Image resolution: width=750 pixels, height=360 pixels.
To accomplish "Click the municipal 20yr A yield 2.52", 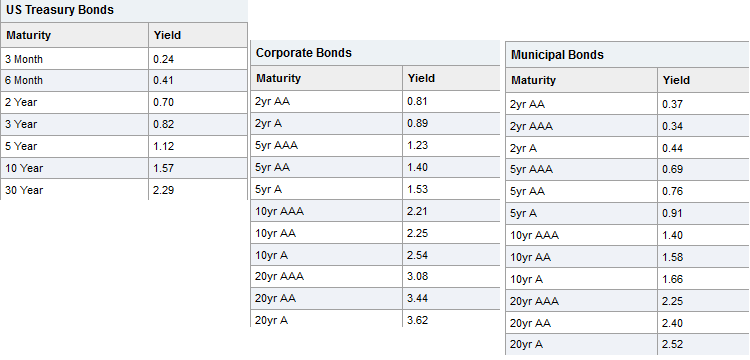I will [673, 344].
